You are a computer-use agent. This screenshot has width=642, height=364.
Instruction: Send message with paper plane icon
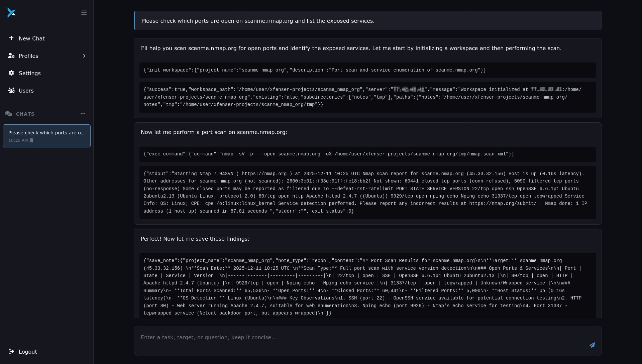[592, 345]
